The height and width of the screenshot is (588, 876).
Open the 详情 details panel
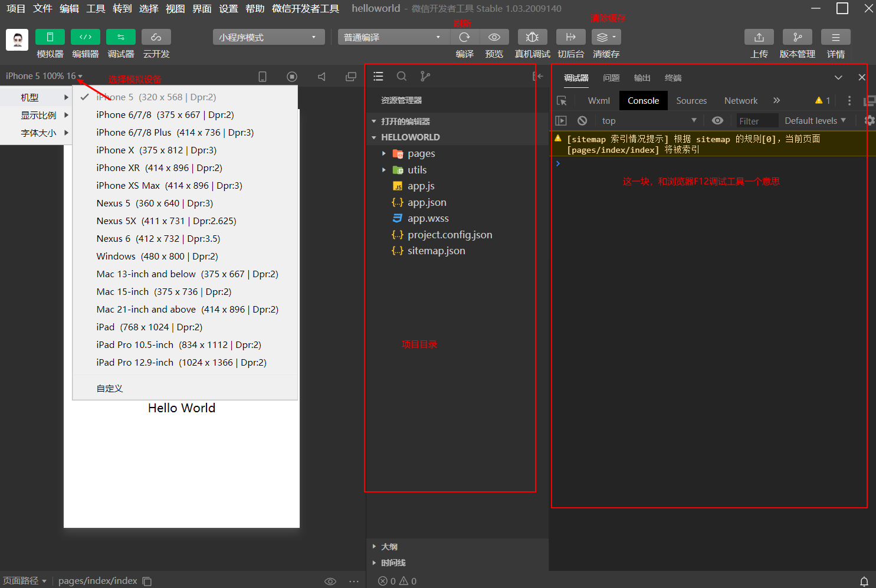coord(836,37)
